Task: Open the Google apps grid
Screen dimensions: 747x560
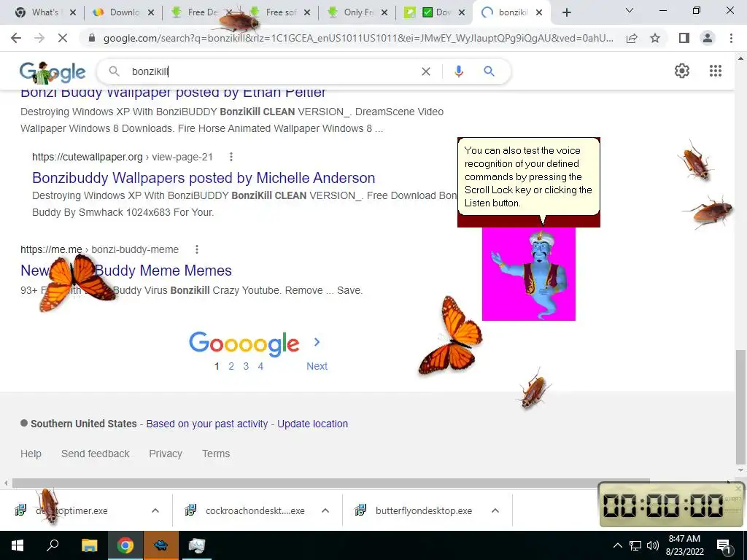Action: pyautogui.click(x=715, y=71)
